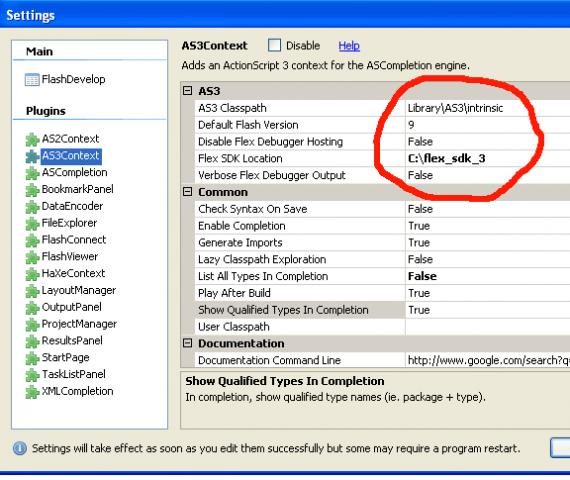Image resolution: width=570 pixels, height=480 pixels.
Task: Collapse the AS3 property category
Action: [x=187, y=91]
